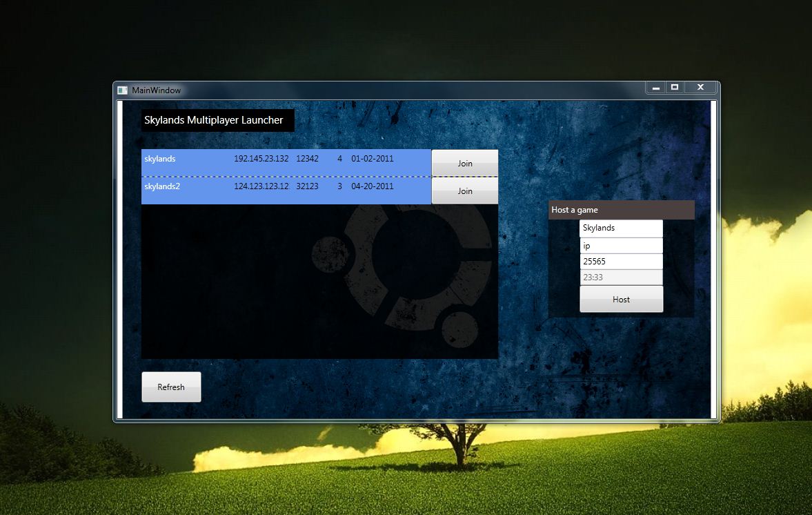The height and width of the screenshot is (515, 812).
Task: Focus the Skylands game name field
Action: pyautogui.click(x=621, y=228)
